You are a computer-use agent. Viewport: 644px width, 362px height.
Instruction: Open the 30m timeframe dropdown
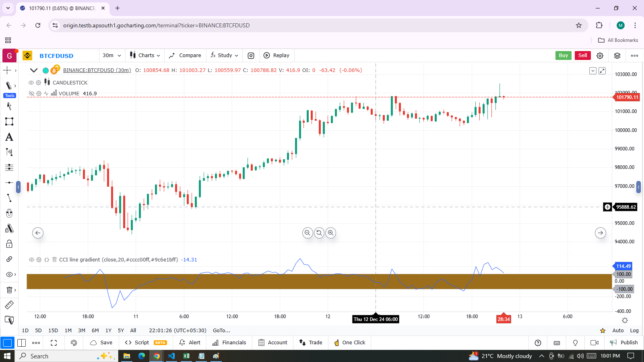click(111, 56)
